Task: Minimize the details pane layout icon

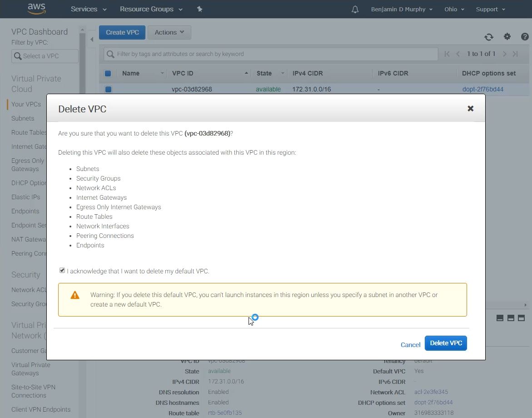Action: [x=500, y=318]
